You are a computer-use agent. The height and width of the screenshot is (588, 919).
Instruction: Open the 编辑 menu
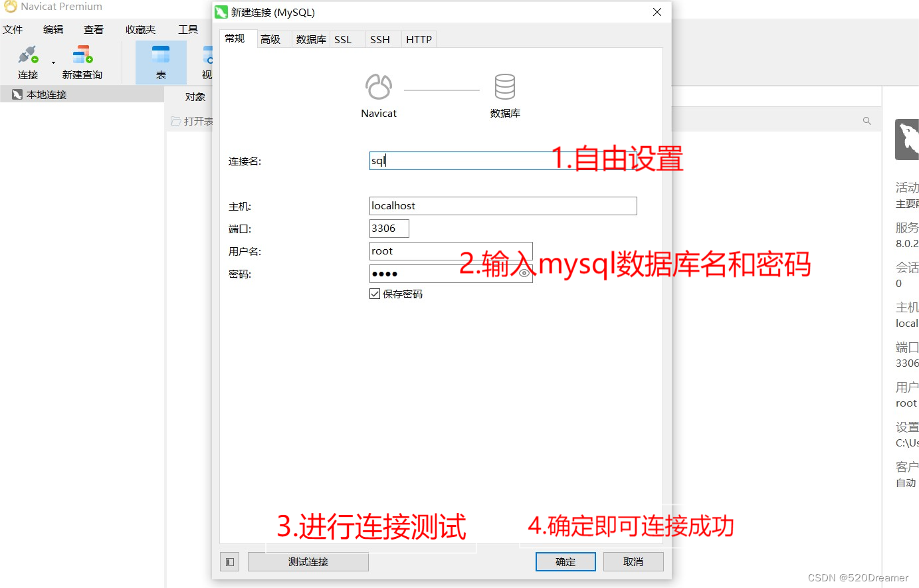[53, 29]
